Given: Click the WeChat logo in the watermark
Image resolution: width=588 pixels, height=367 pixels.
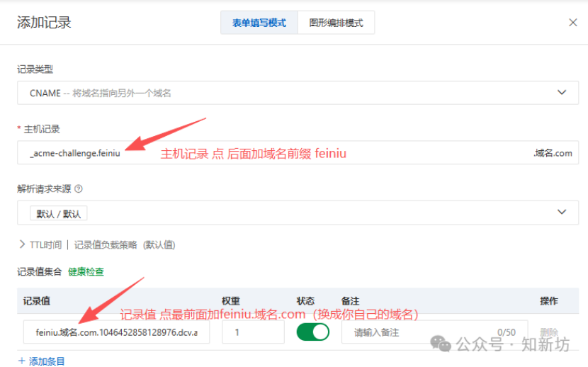Looking at the screenshot, I should click(443, 344).
